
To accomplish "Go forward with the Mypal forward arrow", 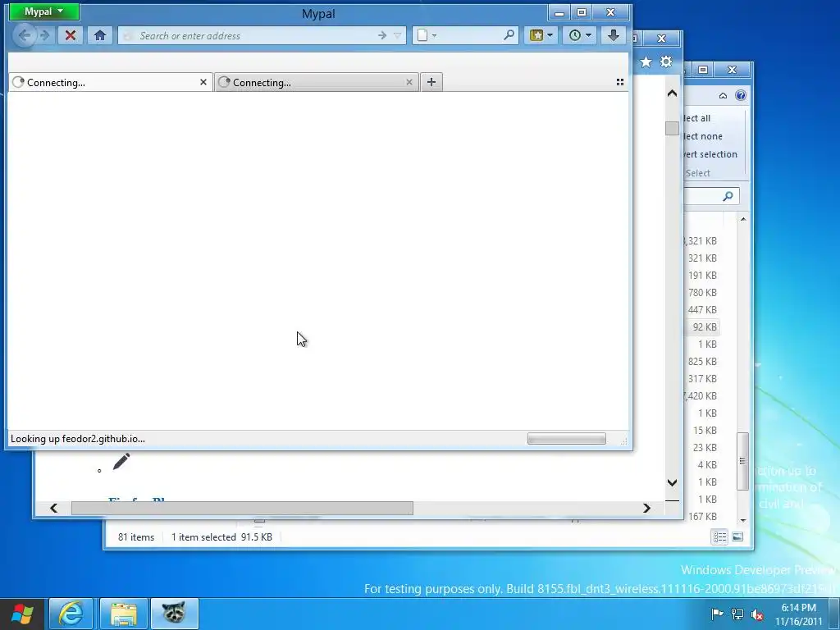I will coord(46,36).
